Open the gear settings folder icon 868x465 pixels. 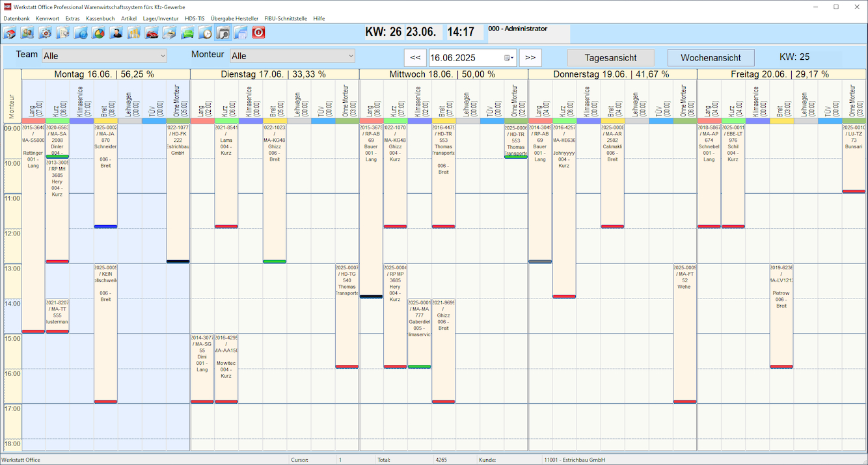46,33
